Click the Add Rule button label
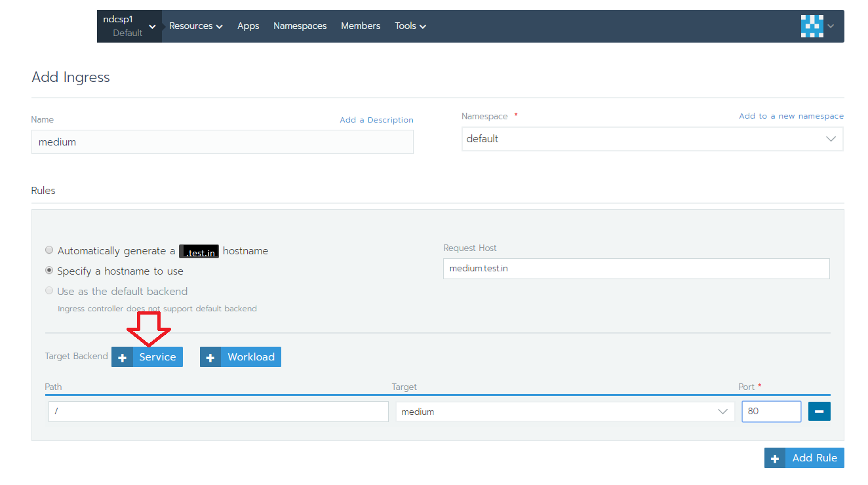Image resolution: width=868 pixels, height=485 pixels. pos(815,458)
